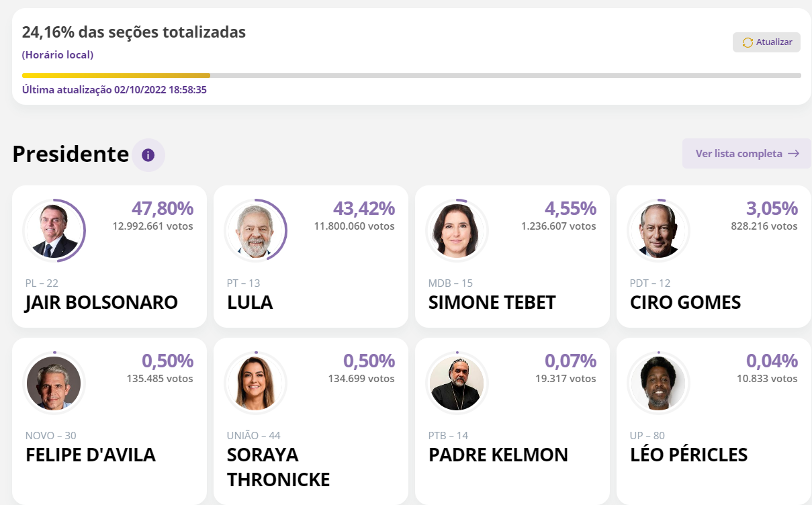Select Ciro Gomes's portrait
The width and height of the screenshot is (812, 505).
pos(658,230)
